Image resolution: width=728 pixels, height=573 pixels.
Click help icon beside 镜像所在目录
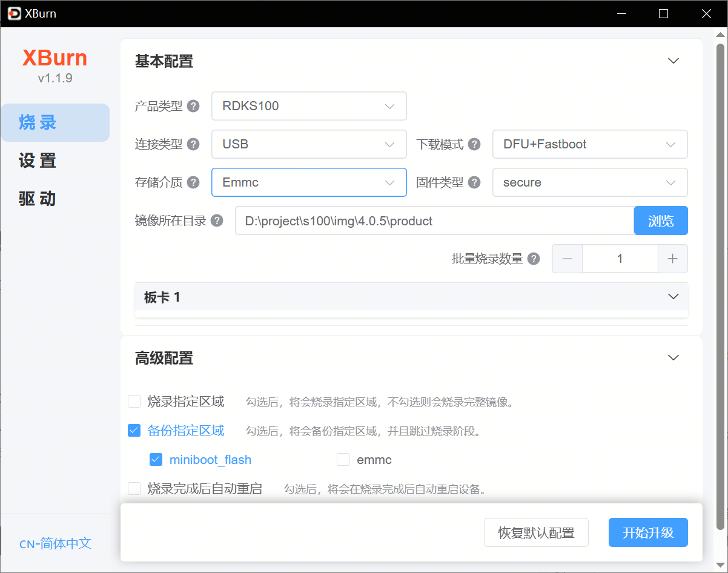click(x=217, y=221)
